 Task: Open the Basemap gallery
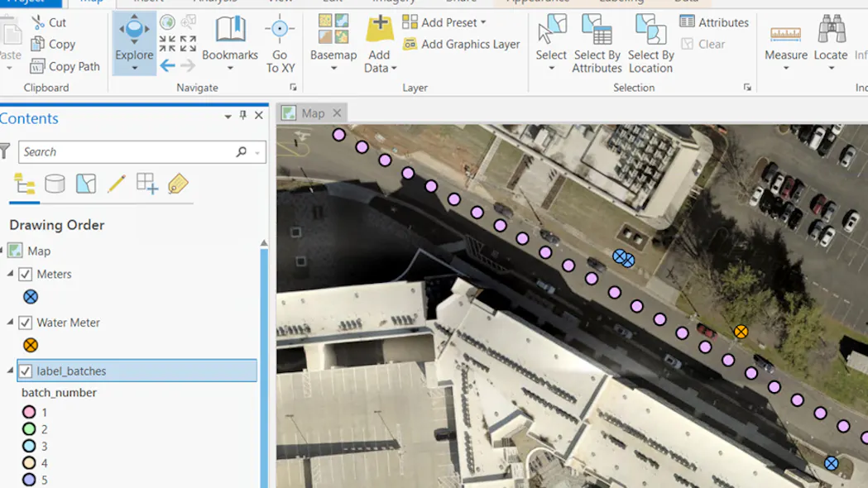pos(333,44)
